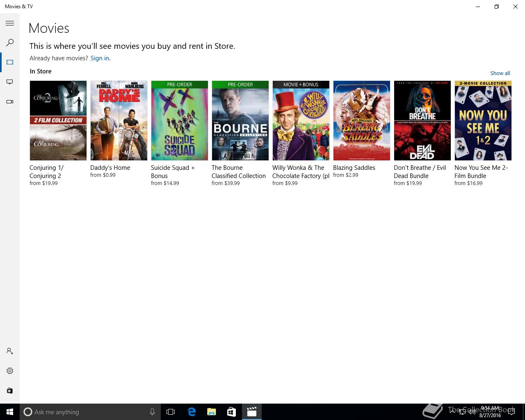Click the Cortana microphone icon

(152, 412)
